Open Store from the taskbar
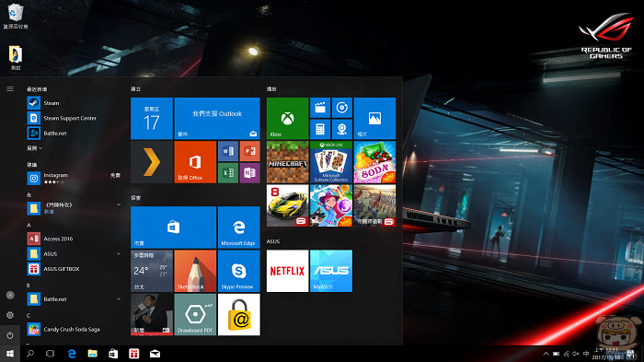Viewport: 644px width, 362px height. 113,354
